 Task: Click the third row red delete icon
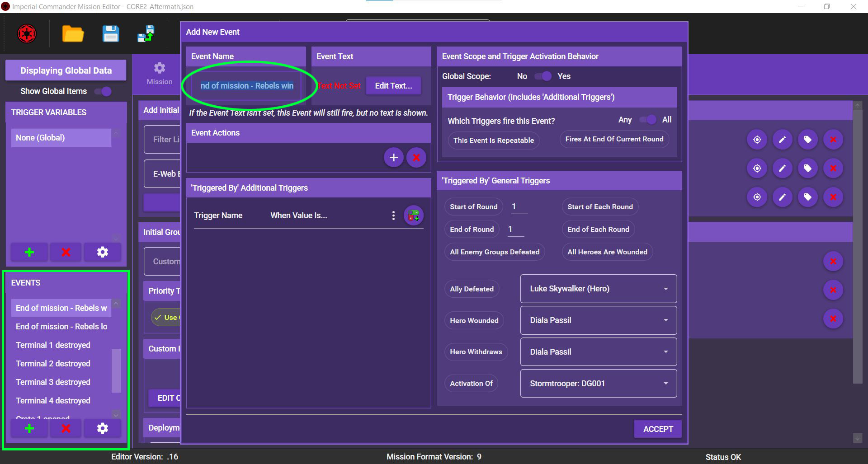pos(833,197)
